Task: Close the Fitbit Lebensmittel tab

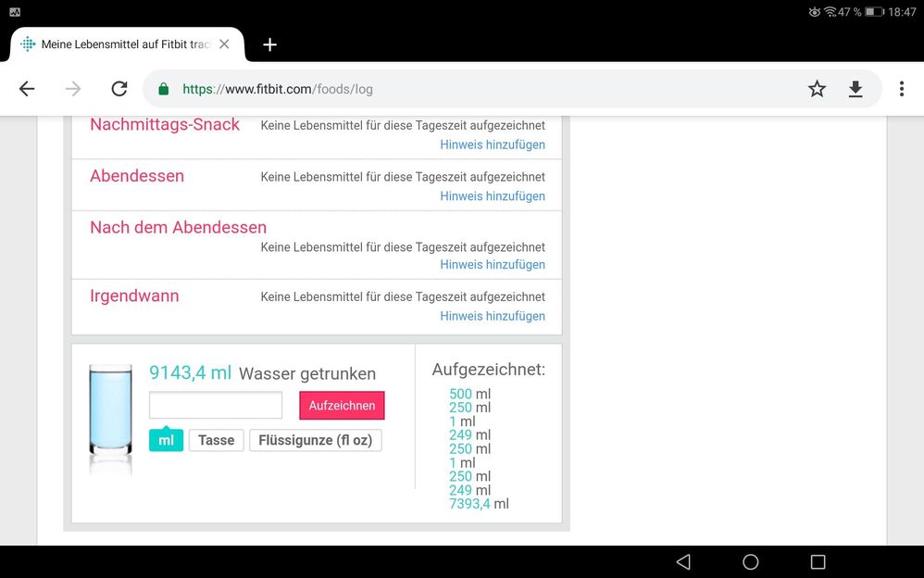Action: (x=224, y=44)
